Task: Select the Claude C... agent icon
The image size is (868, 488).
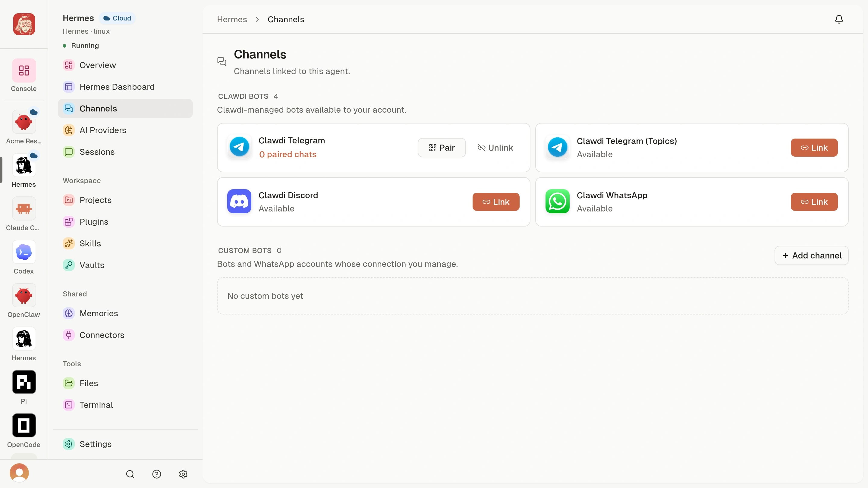Action: pos(24,209)
